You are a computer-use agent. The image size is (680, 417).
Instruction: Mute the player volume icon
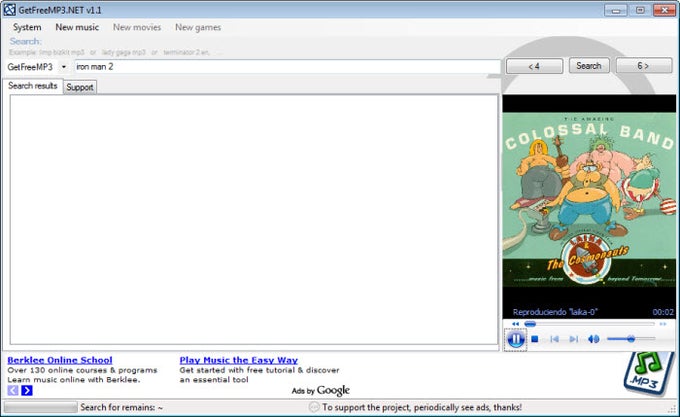[x=593, y=339]
